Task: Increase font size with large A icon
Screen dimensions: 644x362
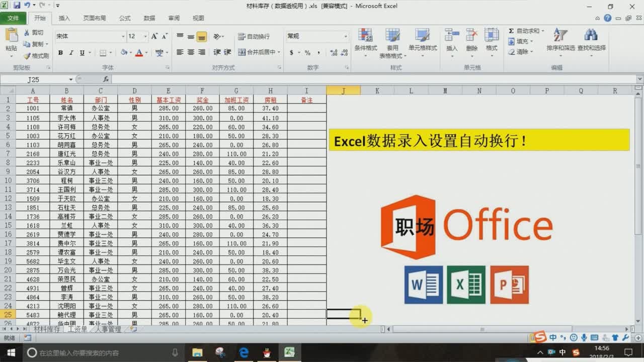Action: click(154, 36)
